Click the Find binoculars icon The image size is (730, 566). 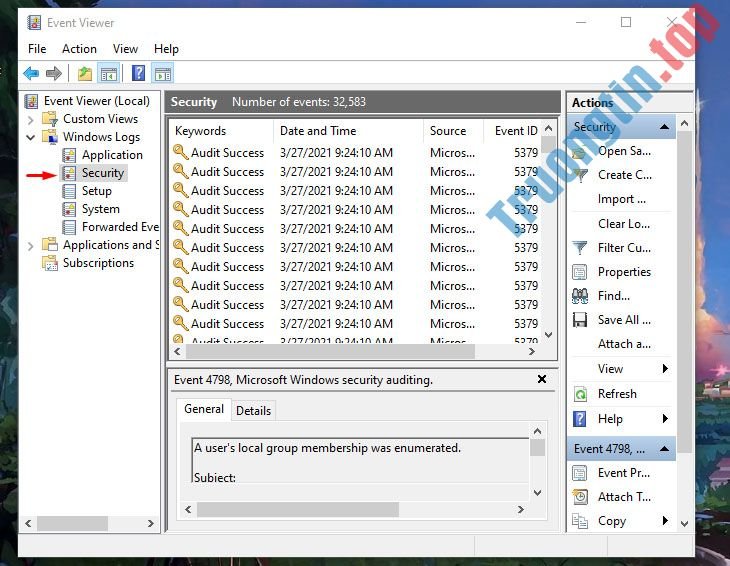pyautogui.click(x=580, y=296)
